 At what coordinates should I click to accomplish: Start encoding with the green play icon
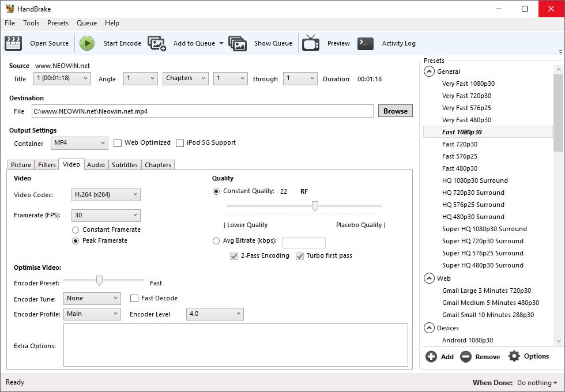click(87, 43)
